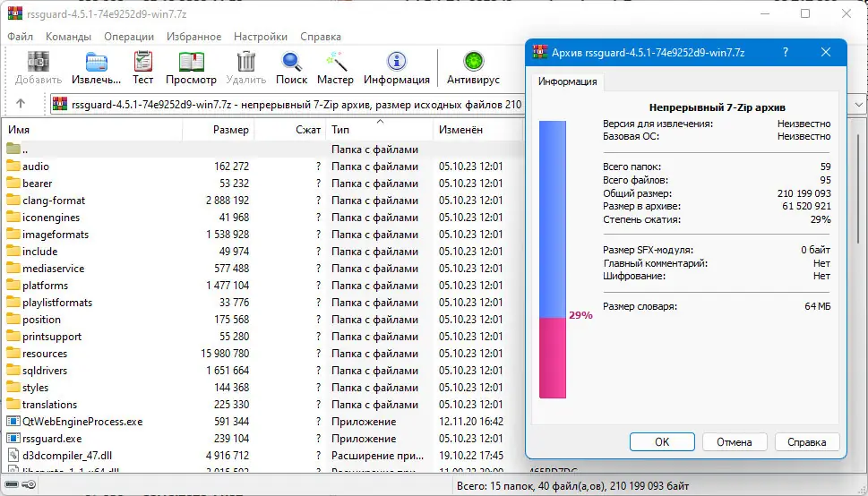
Task: Select the clang-format folder icon
Action: [x=13, y=201]
